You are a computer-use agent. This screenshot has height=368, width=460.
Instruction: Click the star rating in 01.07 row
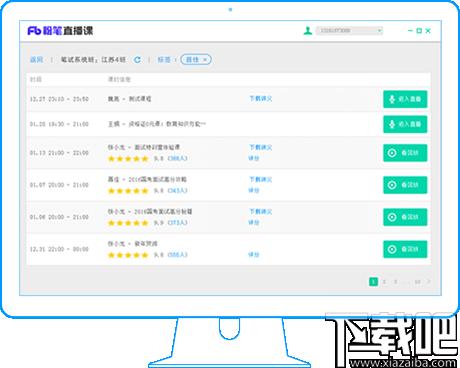click(128, 191)
